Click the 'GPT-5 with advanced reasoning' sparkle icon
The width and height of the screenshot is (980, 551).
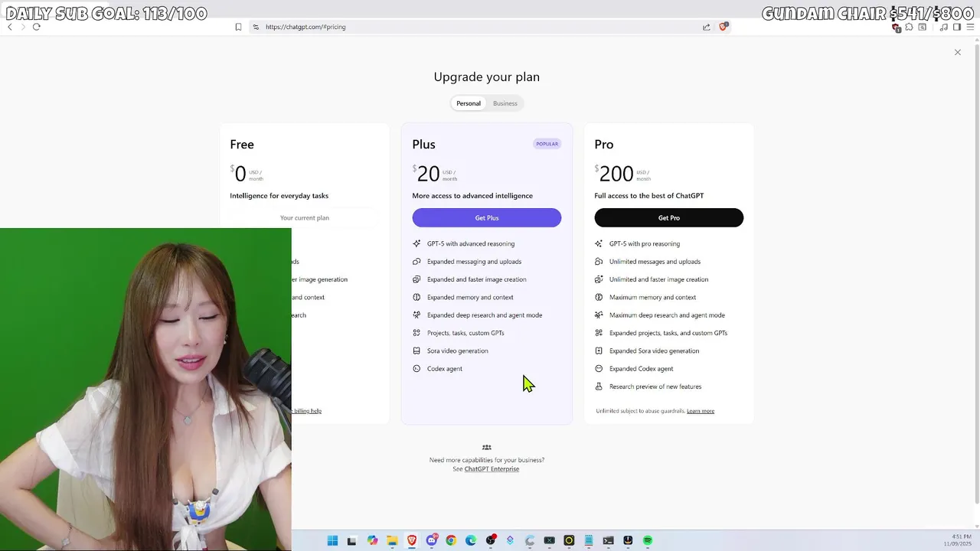click(416, 243)
